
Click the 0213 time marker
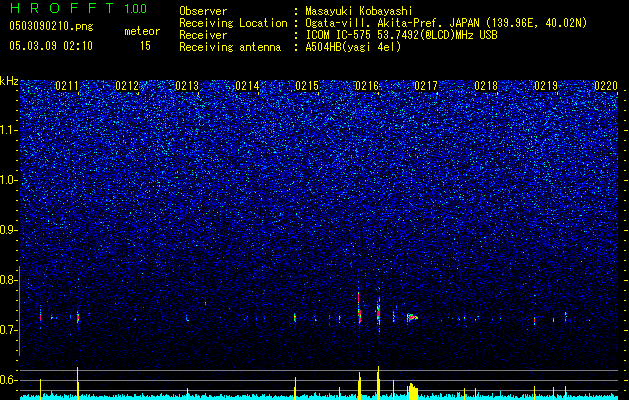point(187,86)
